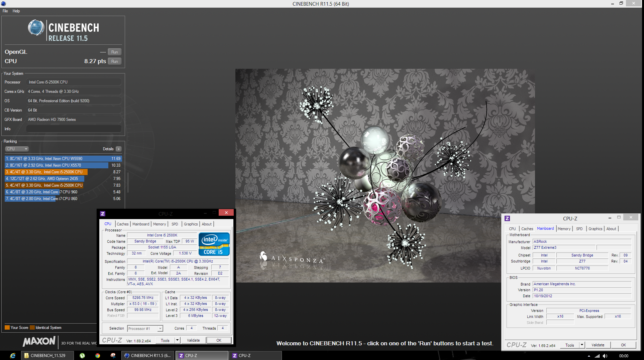644x360 pixels.
Task: Select ranking entry Core i7 CPU 960
Action: click(x=63, y=192)
